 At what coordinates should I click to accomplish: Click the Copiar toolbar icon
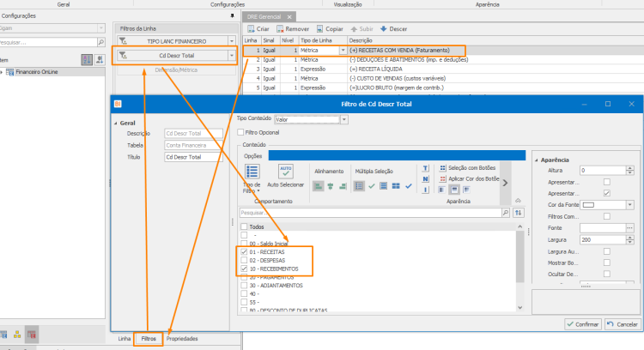pos(320,28)
